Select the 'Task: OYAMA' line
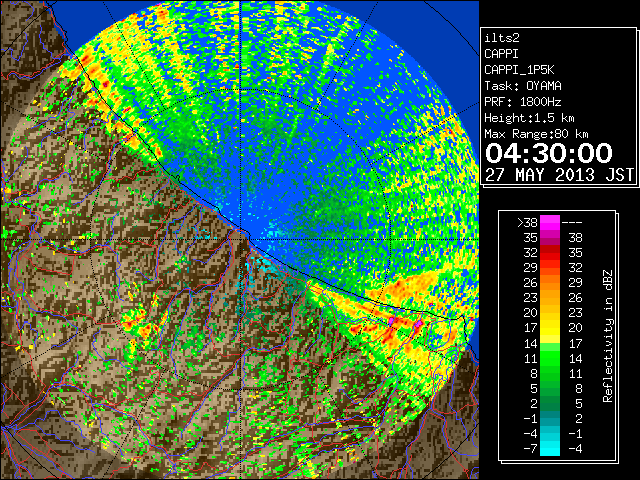This screenshot has width=640, height=480. (523, 86)
